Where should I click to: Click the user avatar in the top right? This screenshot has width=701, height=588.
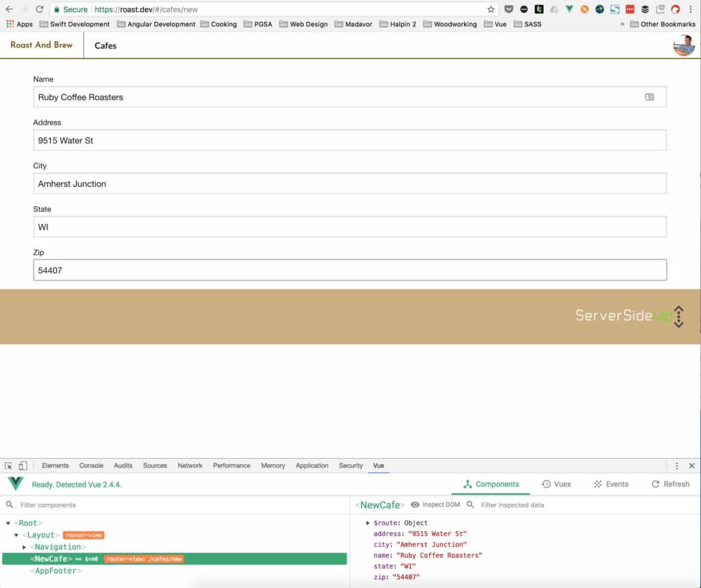(684, 45)
